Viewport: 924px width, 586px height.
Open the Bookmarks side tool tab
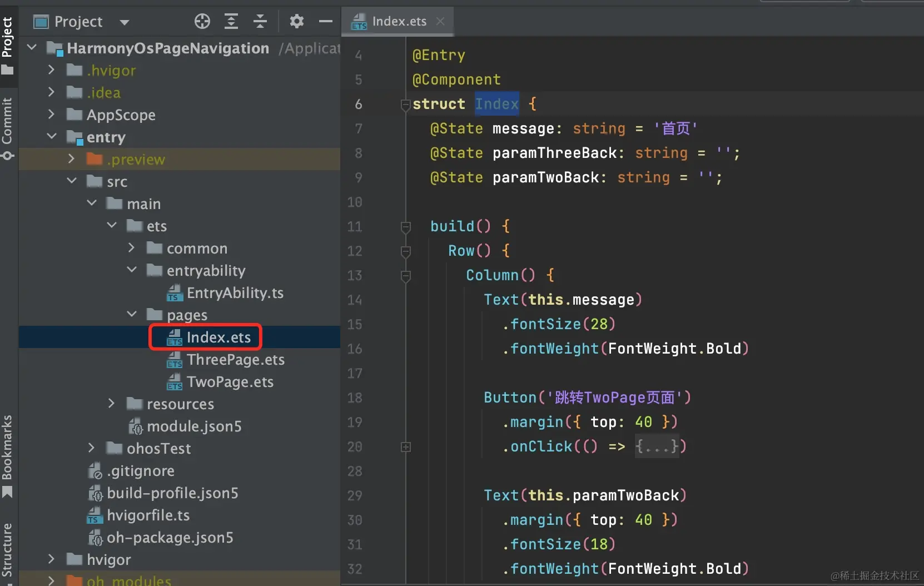pyautogui.click(x=8, y=456)
